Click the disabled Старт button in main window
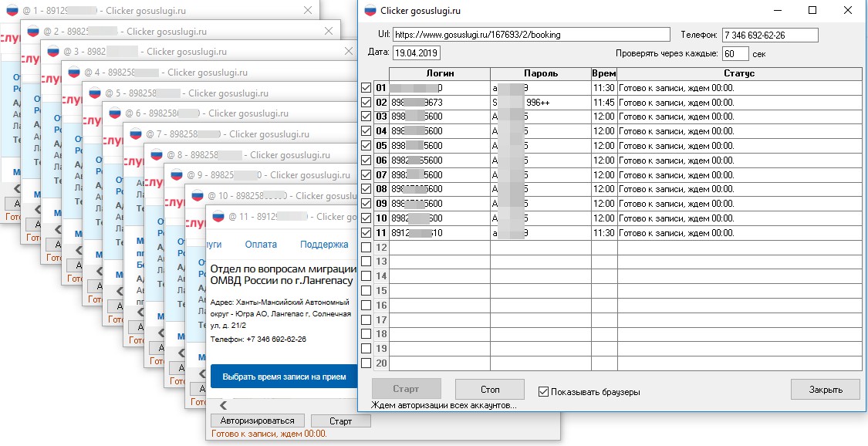This screenshot has height=446, width=868. 406,389
